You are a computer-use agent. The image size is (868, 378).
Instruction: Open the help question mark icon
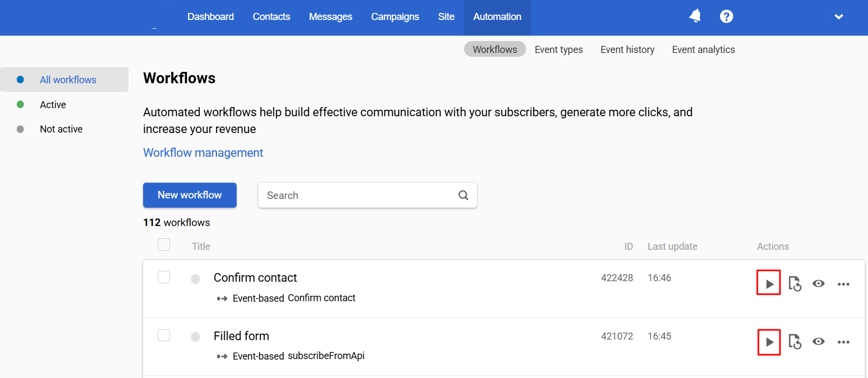[x=726, y=17]
